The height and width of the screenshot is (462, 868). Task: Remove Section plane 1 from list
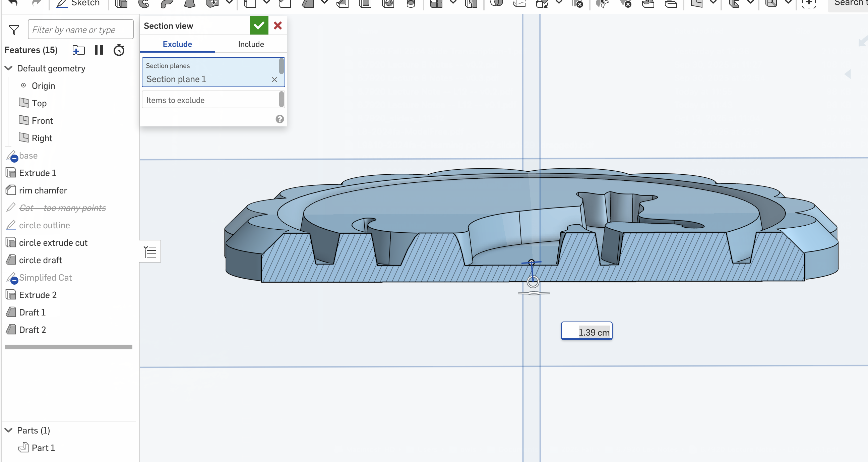[274, 79]
